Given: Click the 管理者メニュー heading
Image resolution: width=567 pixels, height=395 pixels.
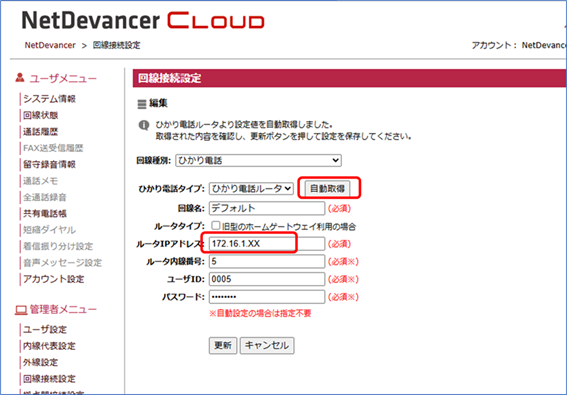Looking at the screenshot, I should [x=63, y=310].
